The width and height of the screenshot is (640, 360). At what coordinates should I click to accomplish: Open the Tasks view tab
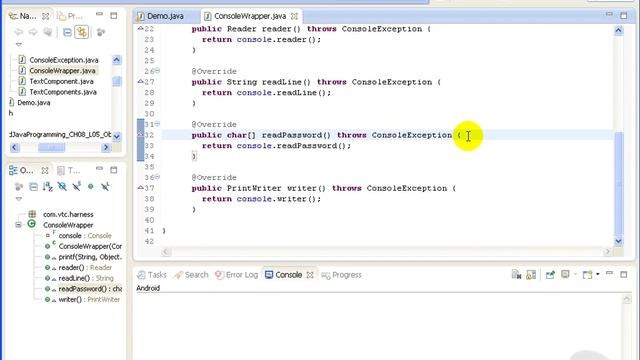point(152,275)
